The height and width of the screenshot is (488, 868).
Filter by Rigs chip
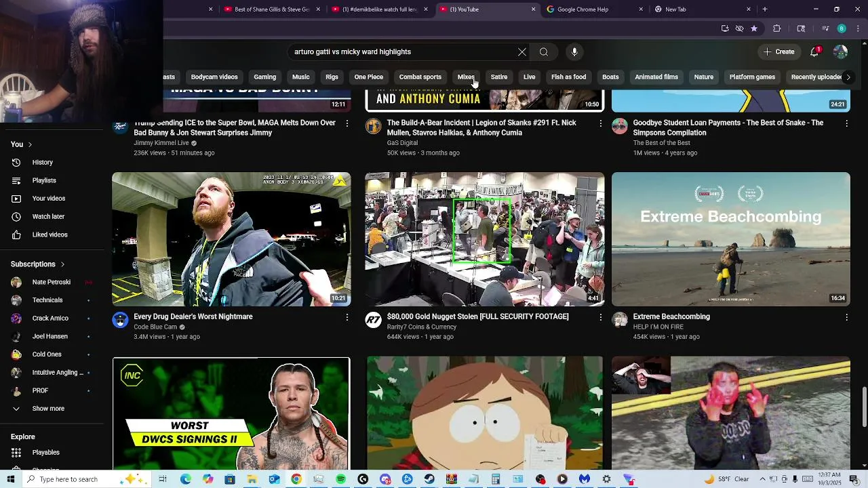click(x=332, y=77)
